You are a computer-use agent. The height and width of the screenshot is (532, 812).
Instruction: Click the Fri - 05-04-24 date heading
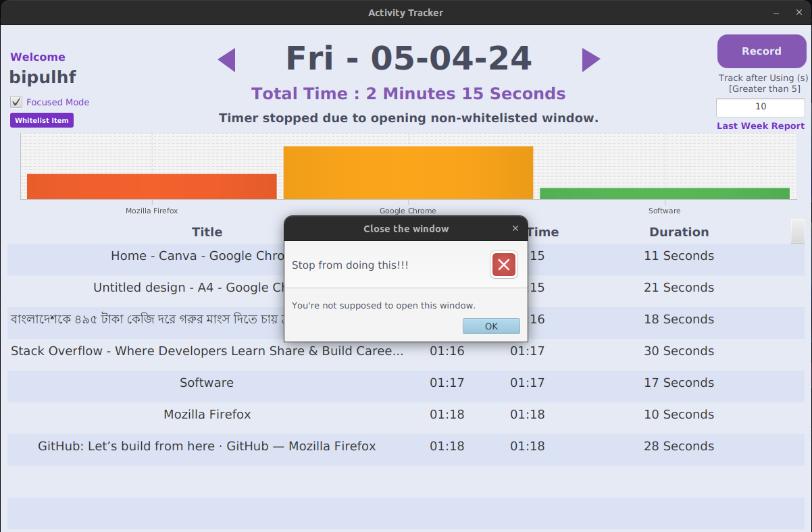(409, 58)
